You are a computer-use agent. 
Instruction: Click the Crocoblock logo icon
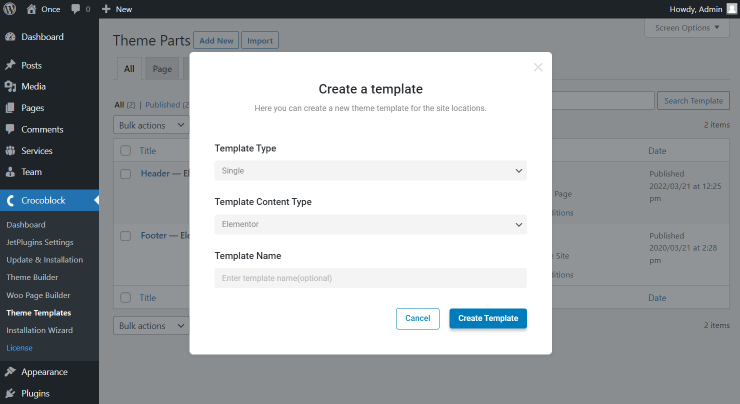click(x=10, y=201)
